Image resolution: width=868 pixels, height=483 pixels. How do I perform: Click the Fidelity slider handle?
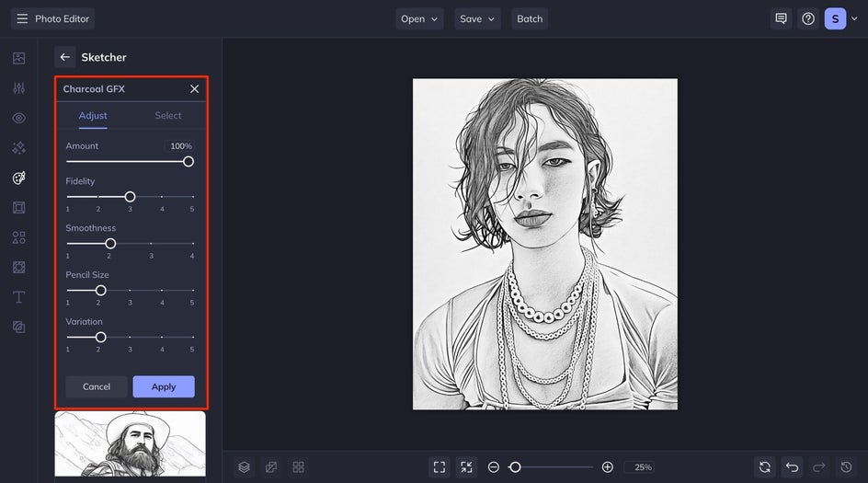click(130, 197)
